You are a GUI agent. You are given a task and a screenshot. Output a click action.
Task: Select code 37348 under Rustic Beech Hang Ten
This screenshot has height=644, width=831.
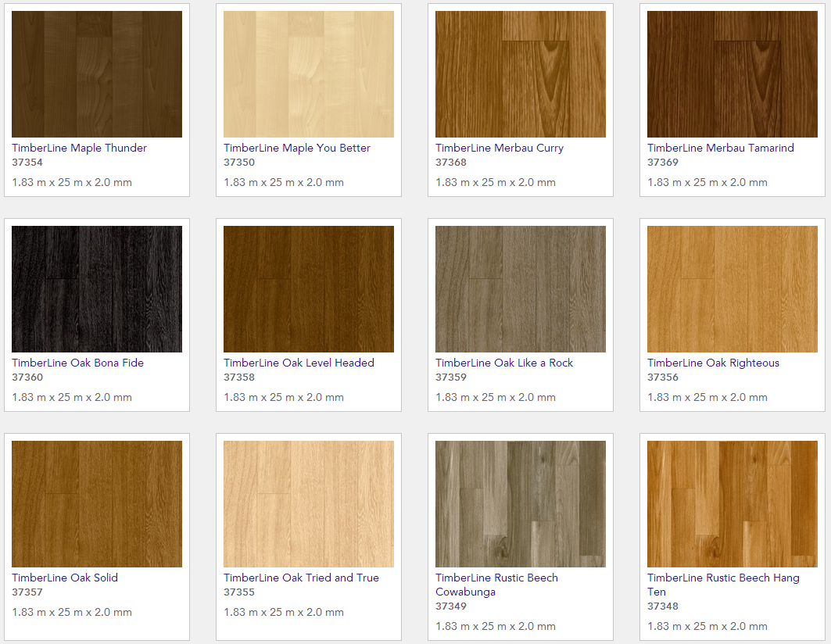coord(662,606)
